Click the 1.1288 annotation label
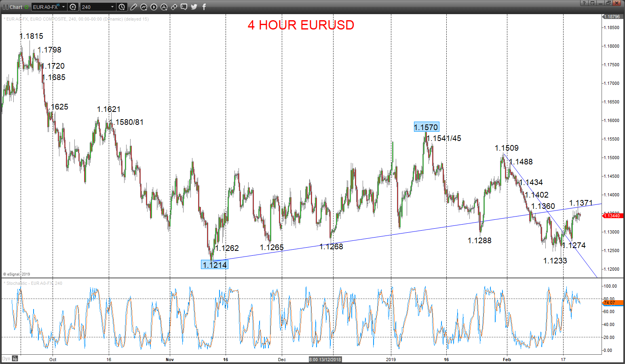Viewport: 625px width, 364px height. (479, 240)
